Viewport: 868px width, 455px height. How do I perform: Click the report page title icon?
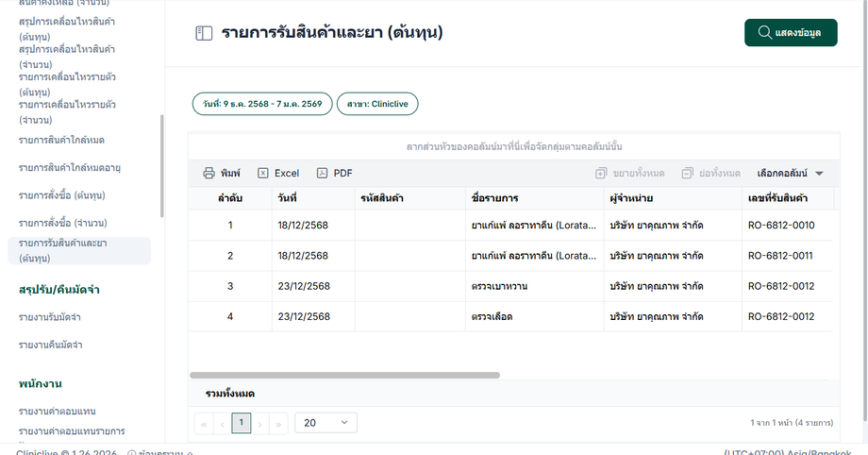tap(204, 33)
